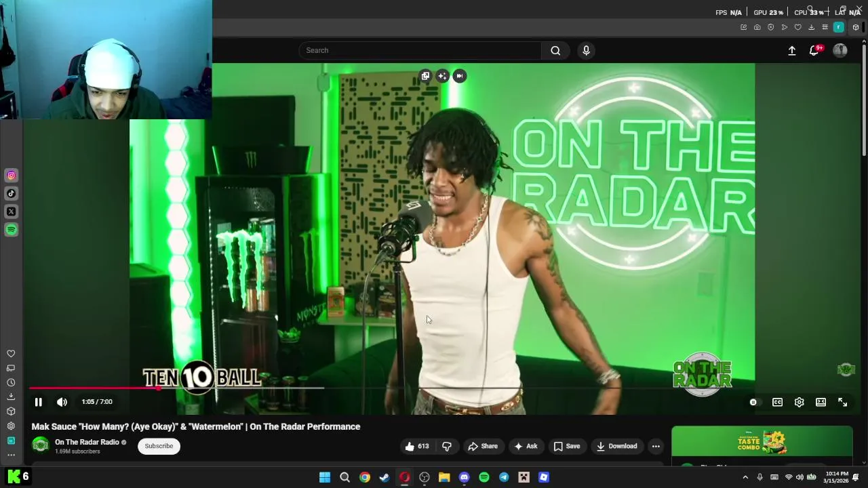The image size is (868, 488).
Task: Click the YouTube search field
Action: [x=420, y=50]
